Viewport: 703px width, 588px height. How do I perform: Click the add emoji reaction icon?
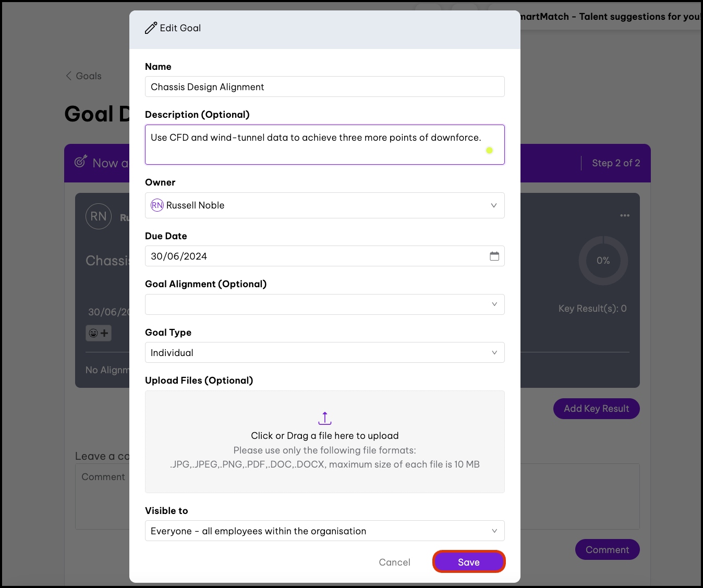click(99, 333)
